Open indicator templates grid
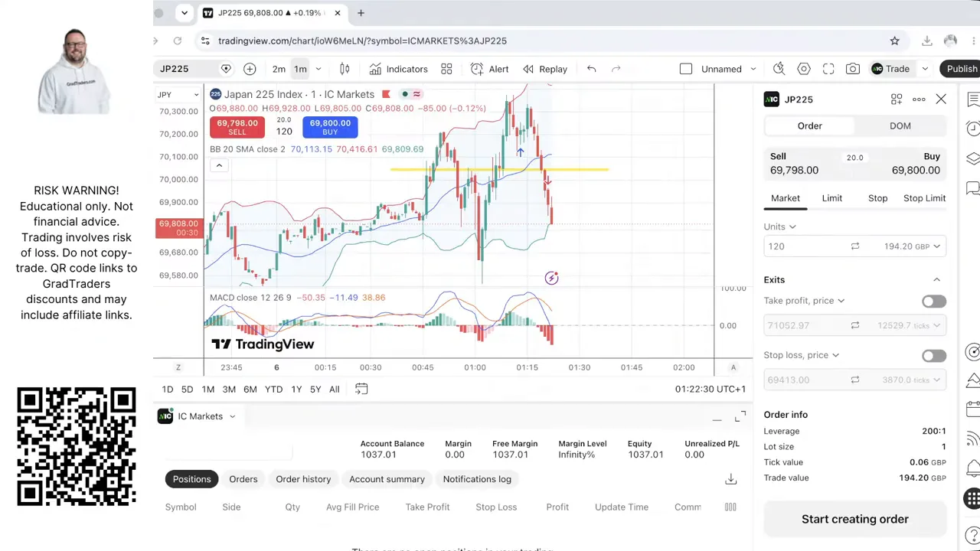This screenshot has height=551, width=980. pyautogui.click(x=446, y=69)
